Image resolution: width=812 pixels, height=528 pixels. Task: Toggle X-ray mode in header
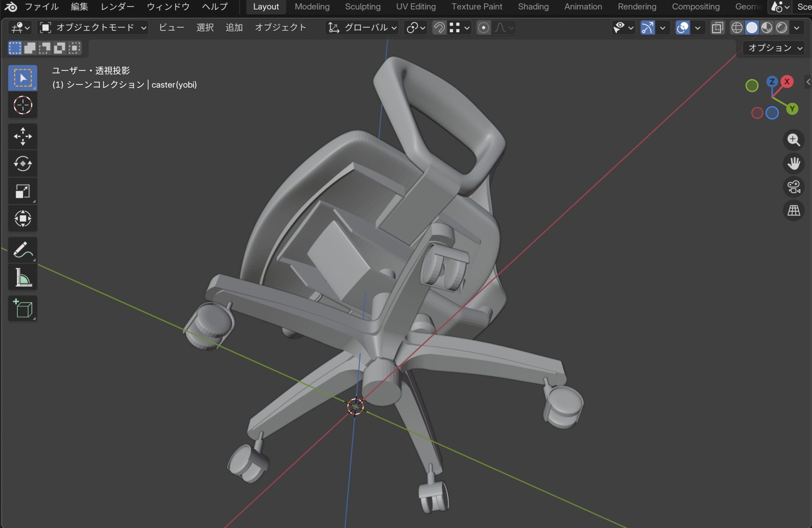point(717,28)
